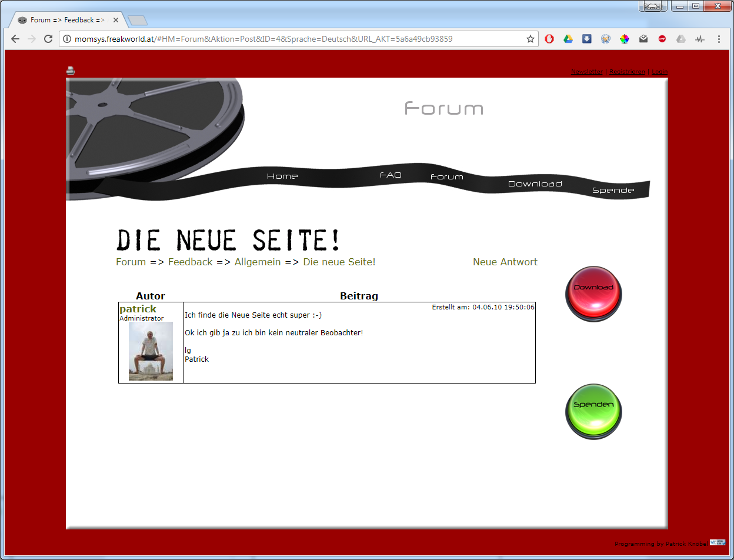
Task: Open the Login link
Action: pyautogui.click(x=659, y=72)
